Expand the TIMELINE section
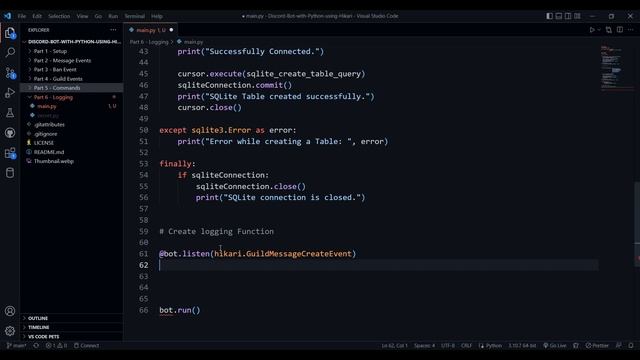Screen dimensions: 640x360 click(x=72, y=327)
